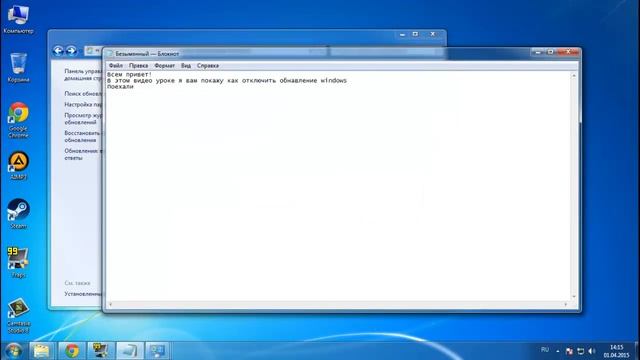Click the Action Center flag tray icon
The image size is (640, 360).
(569, 351)
